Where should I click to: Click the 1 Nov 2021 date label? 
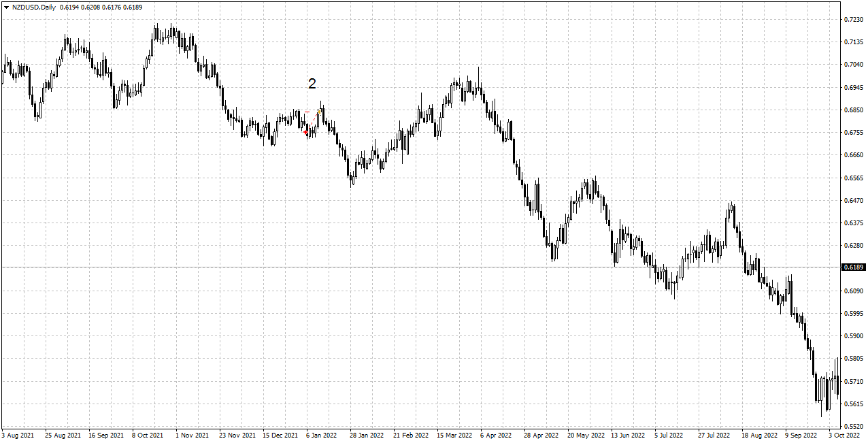tap(193, 434)
